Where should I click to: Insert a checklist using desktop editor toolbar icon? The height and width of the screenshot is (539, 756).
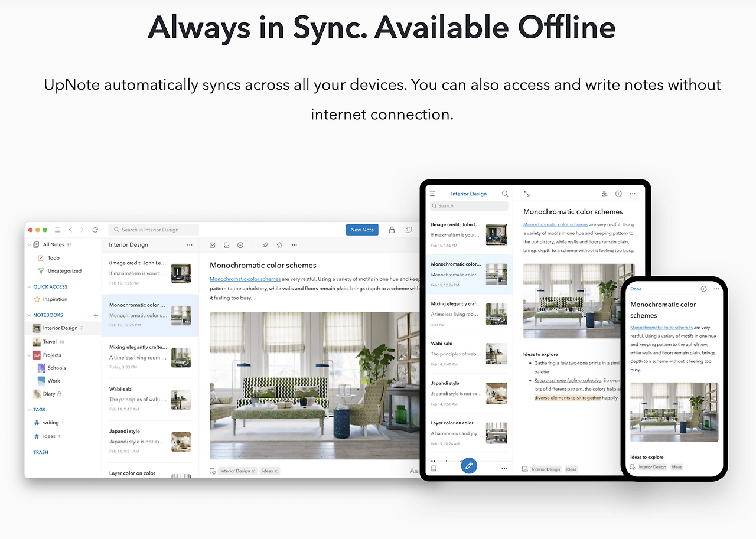tap(213, 245)
